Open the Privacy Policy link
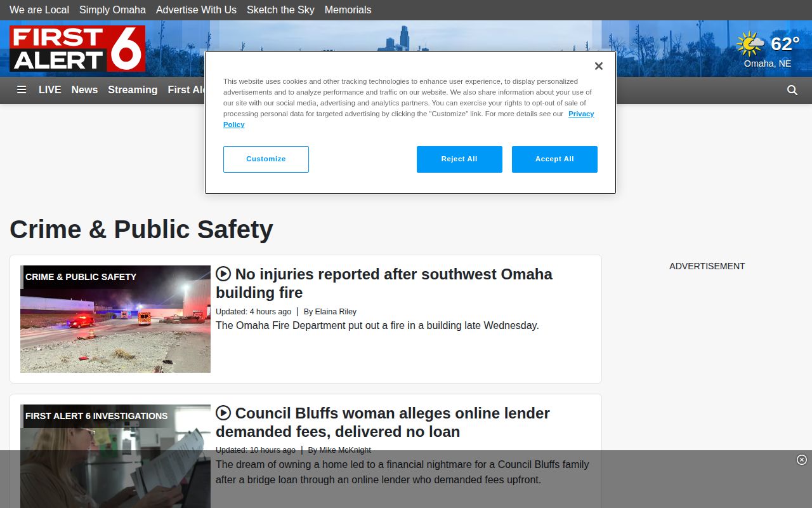The height and width of the screenshot is (508, 812). pyautogui.click(x=581, y=114)
